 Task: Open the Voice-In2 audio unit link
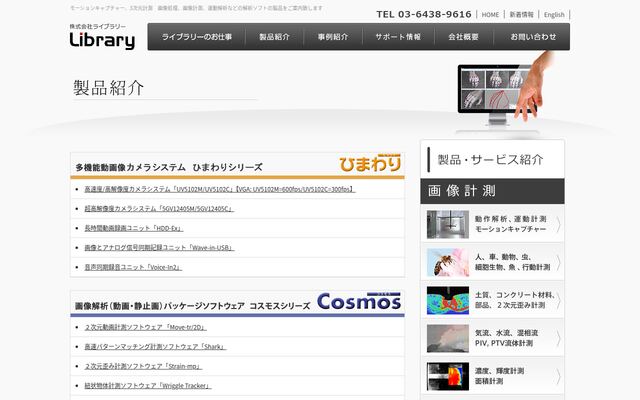coord(133,267)
